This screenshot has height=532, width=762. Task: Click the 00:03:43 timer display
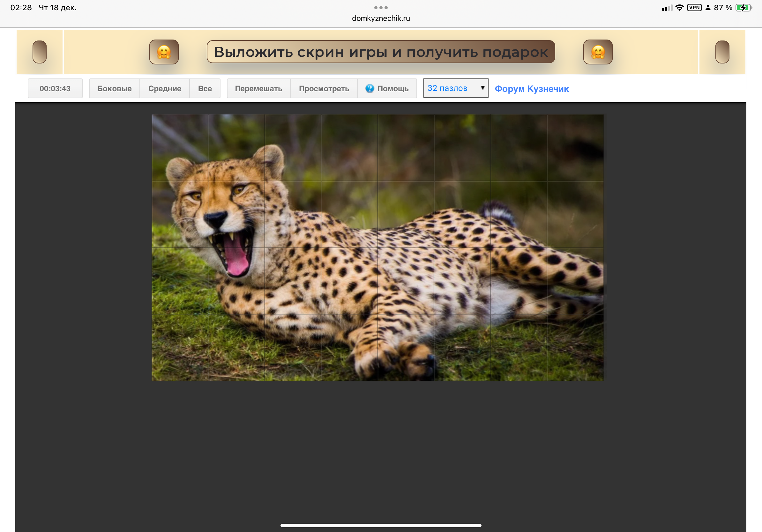tap(55, 88)
